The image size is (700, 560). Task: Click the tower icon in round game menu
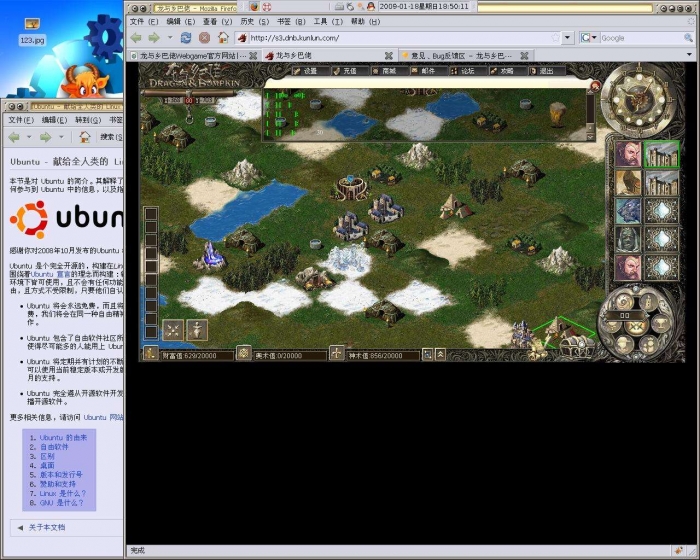pos(649,302)
